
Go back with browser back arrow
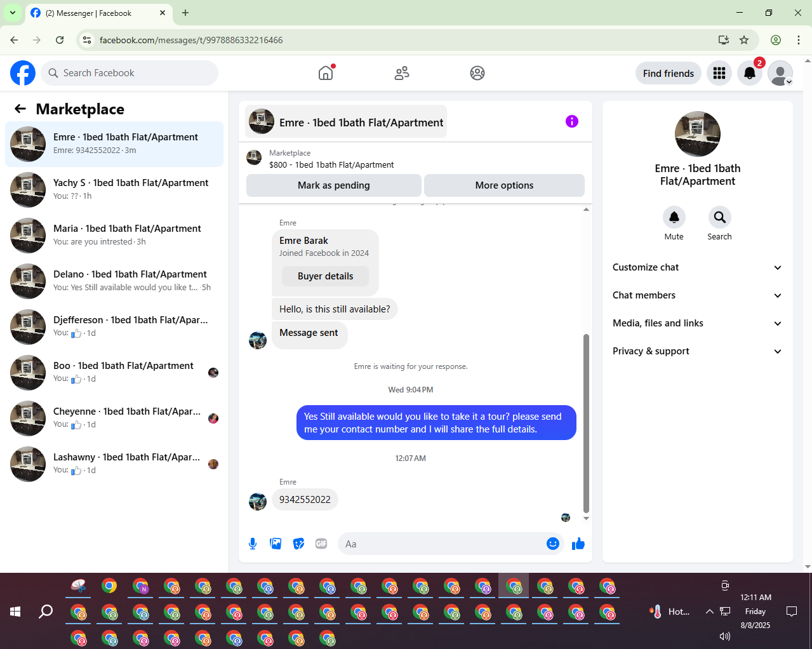pos(14,40)
